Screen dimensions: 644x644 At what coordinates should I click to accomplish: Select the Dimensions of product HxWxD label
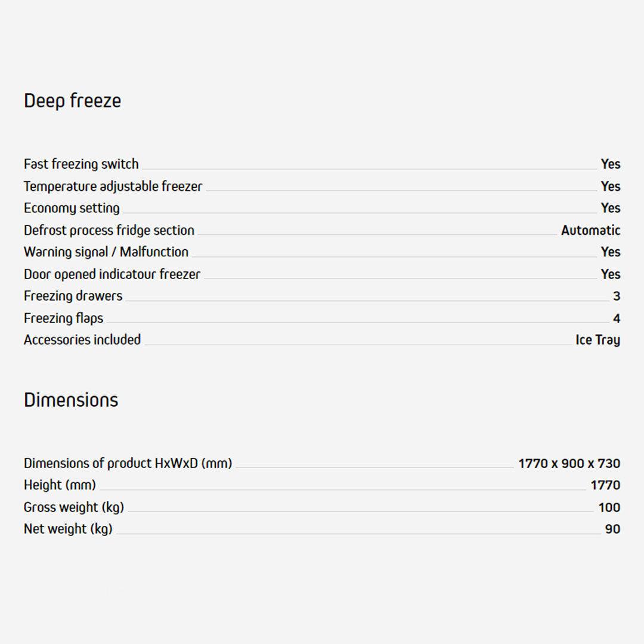click(x=128, y=463)
